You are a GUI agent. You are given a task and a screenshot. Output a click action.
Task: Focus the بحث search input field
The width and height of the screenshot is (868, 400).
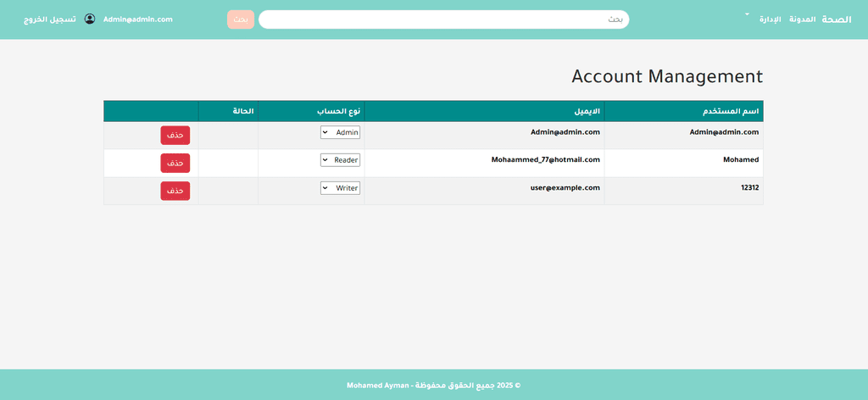click(x=443, y=19)
